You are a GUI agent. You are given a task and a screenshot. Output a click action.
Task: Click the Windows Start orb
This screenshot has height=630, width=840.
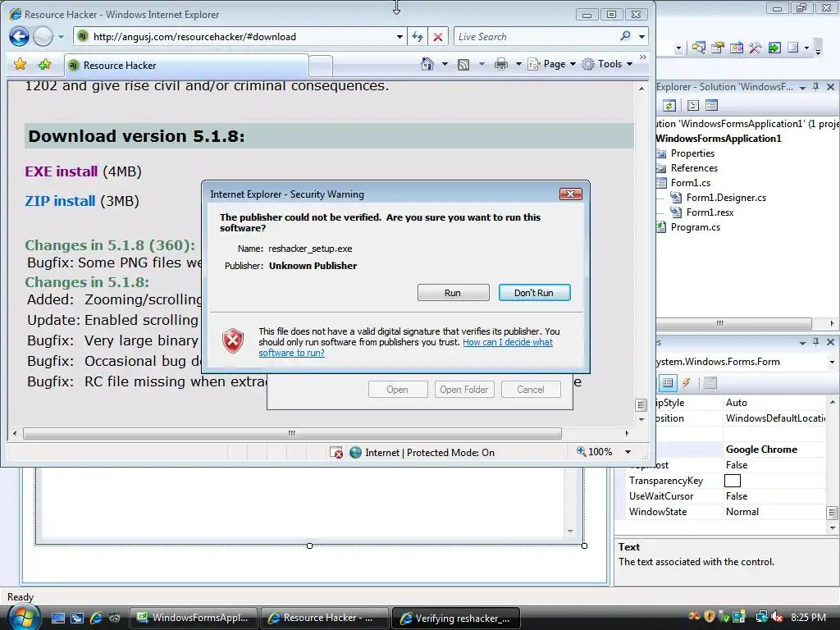tap(22, 617)
